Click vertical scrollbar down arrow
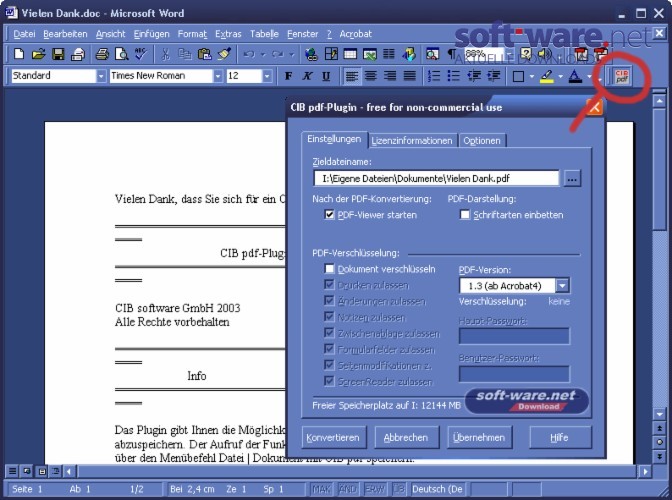Viewport: 672px width, 500px height. (x=659, y=414)
